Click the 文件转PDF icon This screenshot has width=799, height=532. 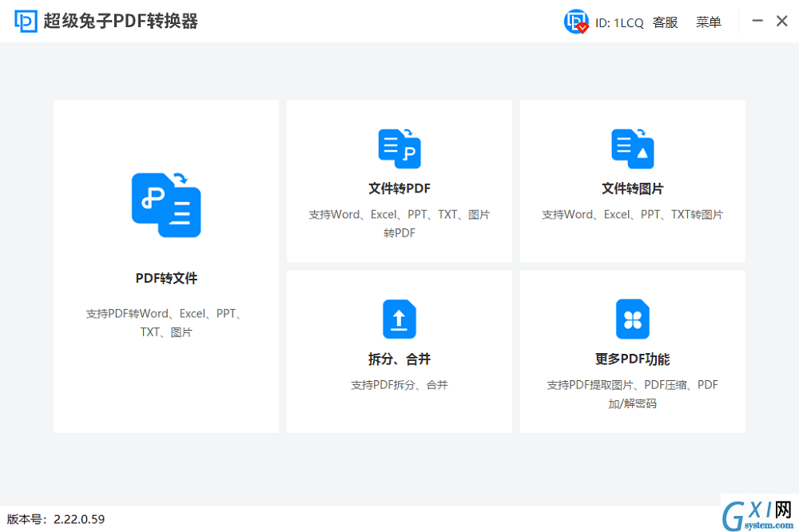[x=399, y=149]
